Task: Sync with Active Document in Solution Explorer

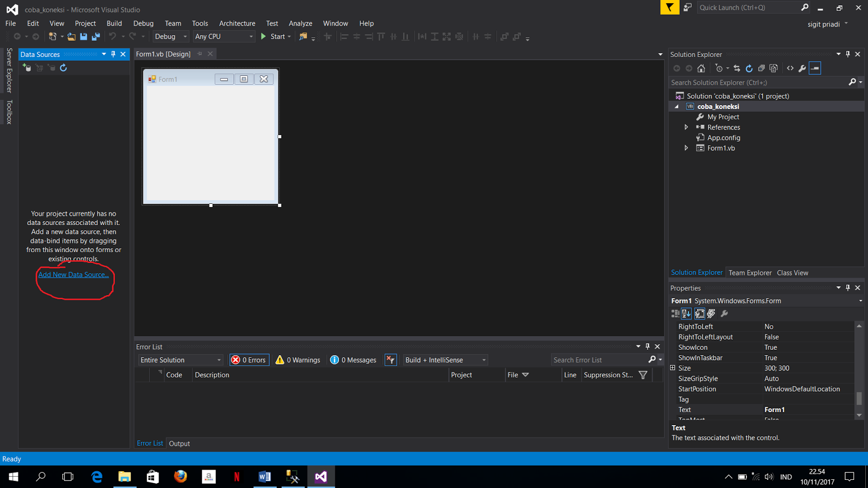Action: click(x=737, y=68)
